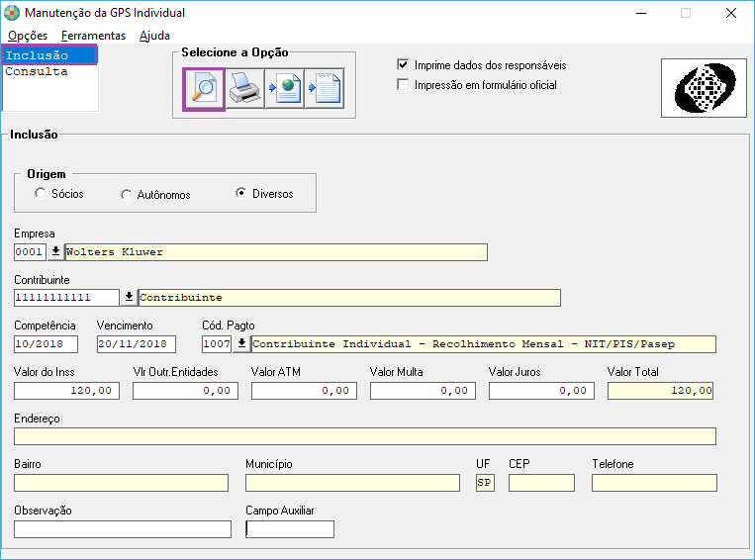Click the application icon in title bar

tap(12, 13)
